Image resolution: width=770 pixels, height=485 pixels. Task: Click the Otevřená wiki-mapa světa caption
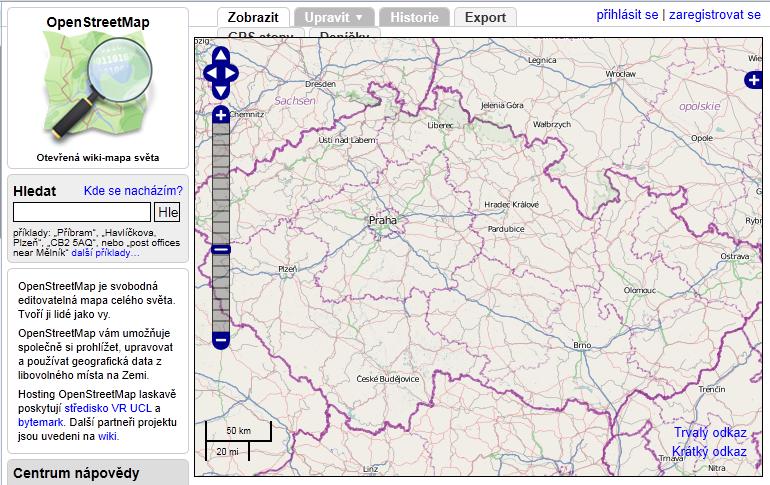(98, 158)
